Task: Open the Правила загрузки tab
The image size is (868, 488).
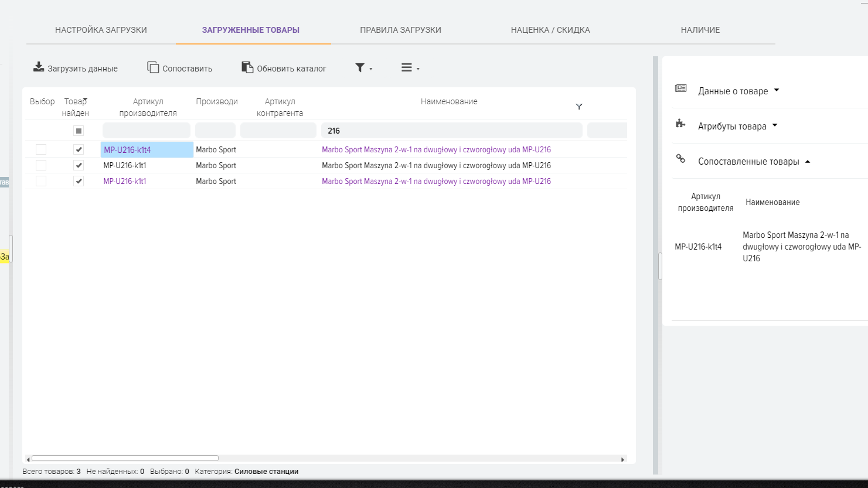Action: coord(400,30)
